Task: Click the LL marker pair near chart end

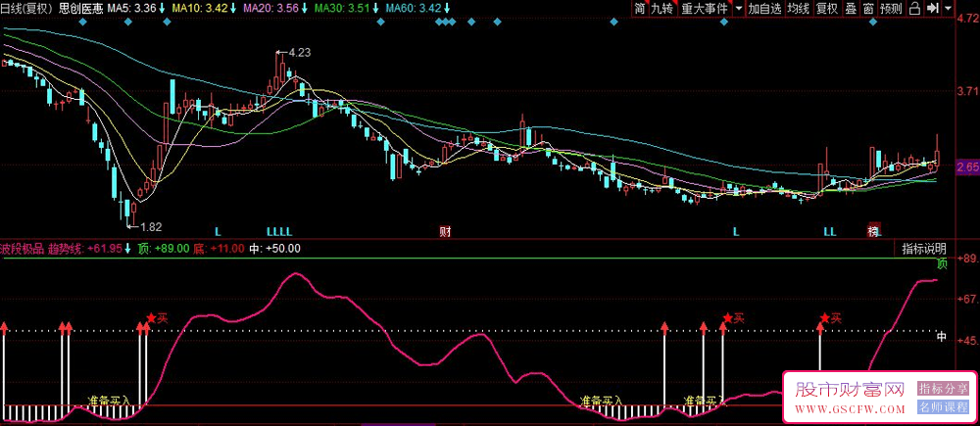Action: [x=829, y=232]
